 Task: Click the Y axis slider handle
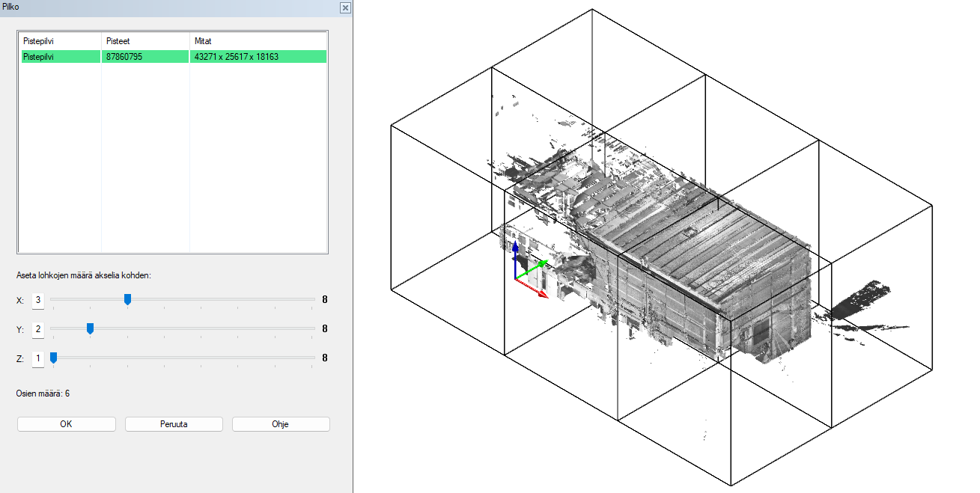91,328
